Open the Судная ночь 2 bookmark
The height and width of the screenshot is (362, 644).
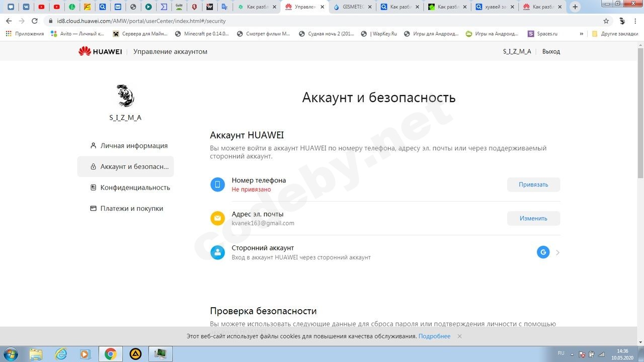click(326, 34)
